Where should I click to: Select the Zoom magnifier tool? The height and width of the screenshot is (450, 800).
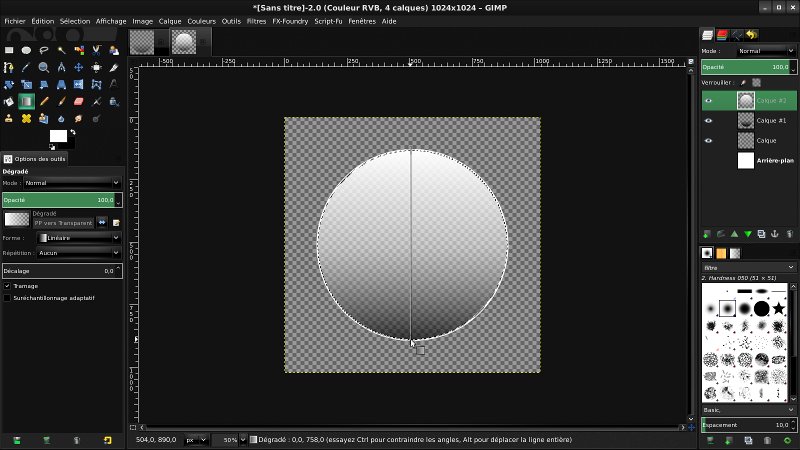(44, 67)
